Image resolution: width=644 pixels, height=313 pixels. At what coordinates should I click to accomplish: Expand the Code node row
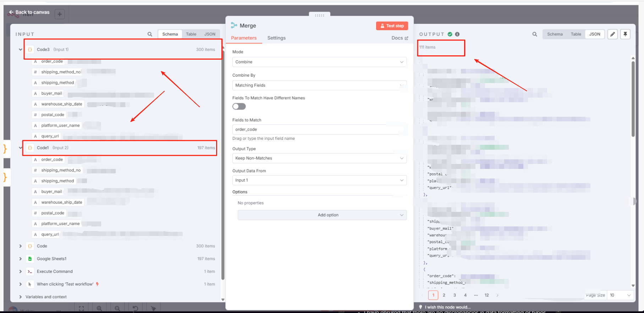click(21, 246)
